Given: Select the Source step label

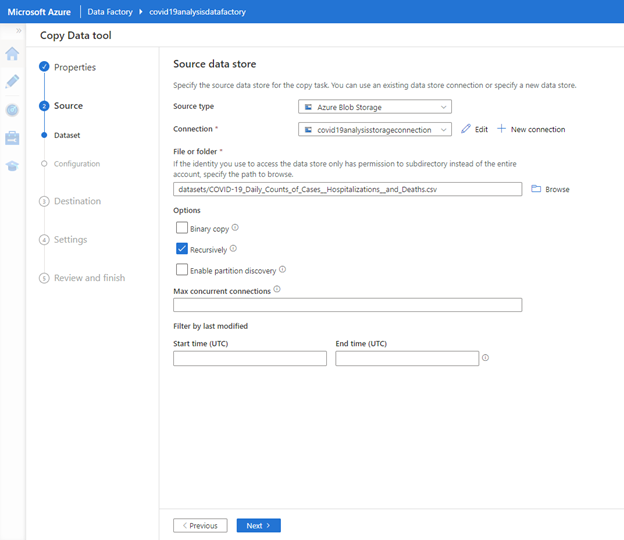Looking at the screenshot, I should (x=68, y=106).
